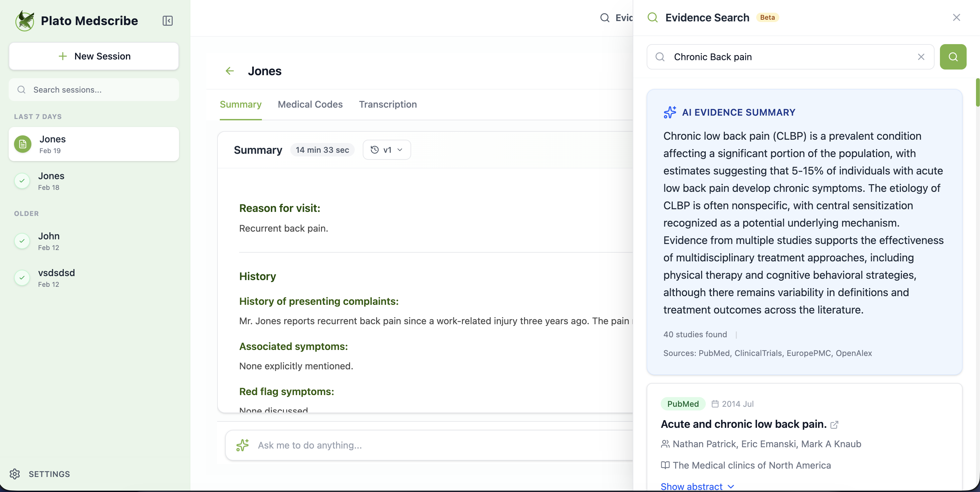Screen dimensions: 980x492
Task: Open the v1 version dropdown
Action: [x=386, y=150]
